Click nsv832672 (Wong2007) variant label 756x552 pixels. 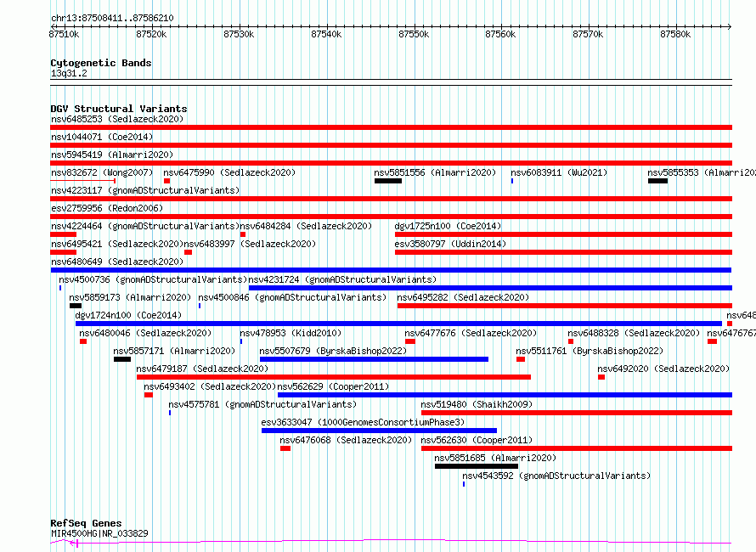click(102, 172)
